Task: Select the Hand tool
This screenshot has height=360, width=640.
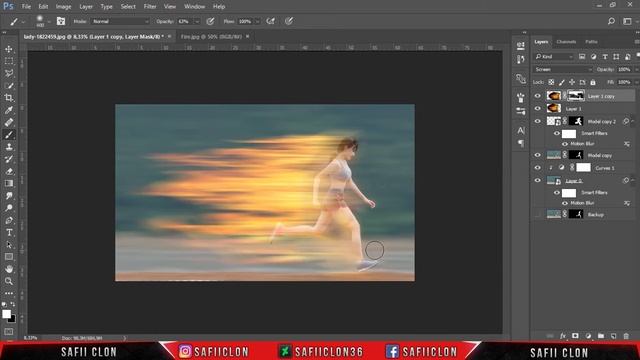Action: (9, 269)
